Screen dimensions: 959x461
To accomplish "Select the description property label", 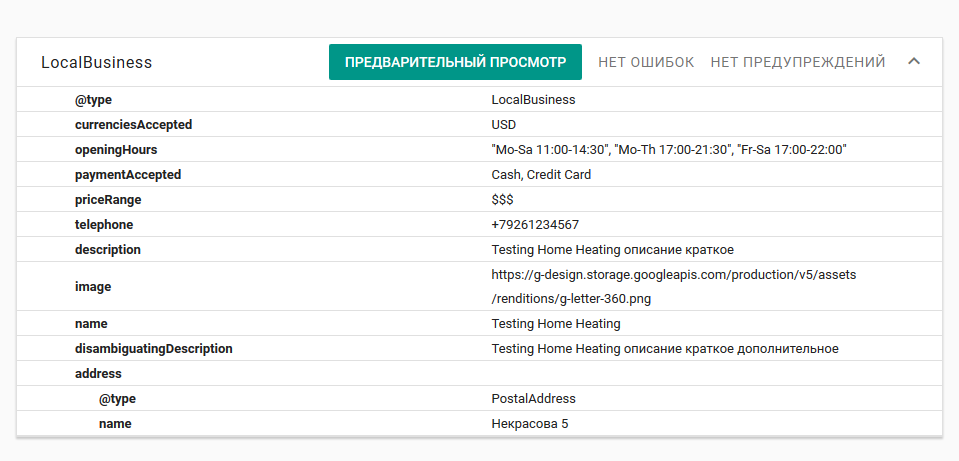I will [108, 250].
